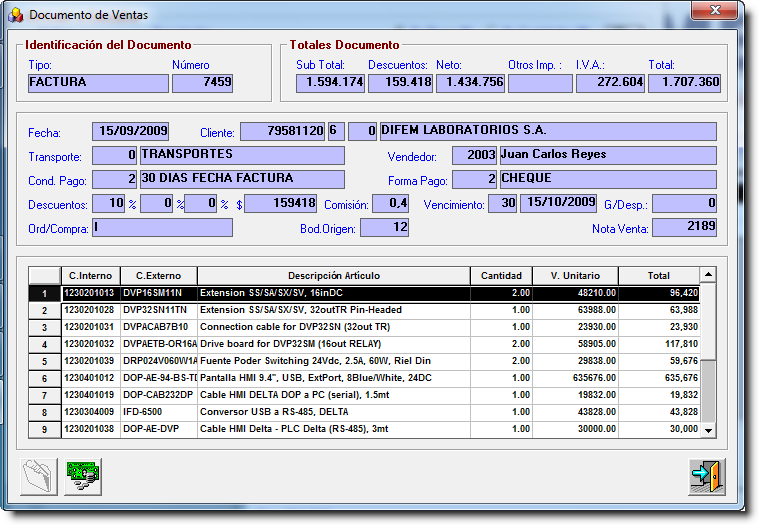Viewport: 759px width, 525px height.
Task: Close the Documento de Ventas window
Action: pyautogui.click(x=714, y=10)
